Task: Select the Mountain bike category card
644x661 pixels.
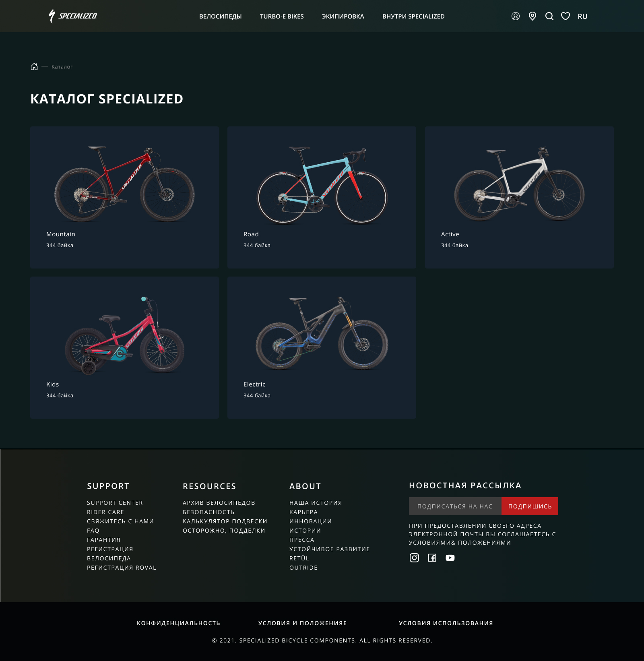Action: point(124,197)
